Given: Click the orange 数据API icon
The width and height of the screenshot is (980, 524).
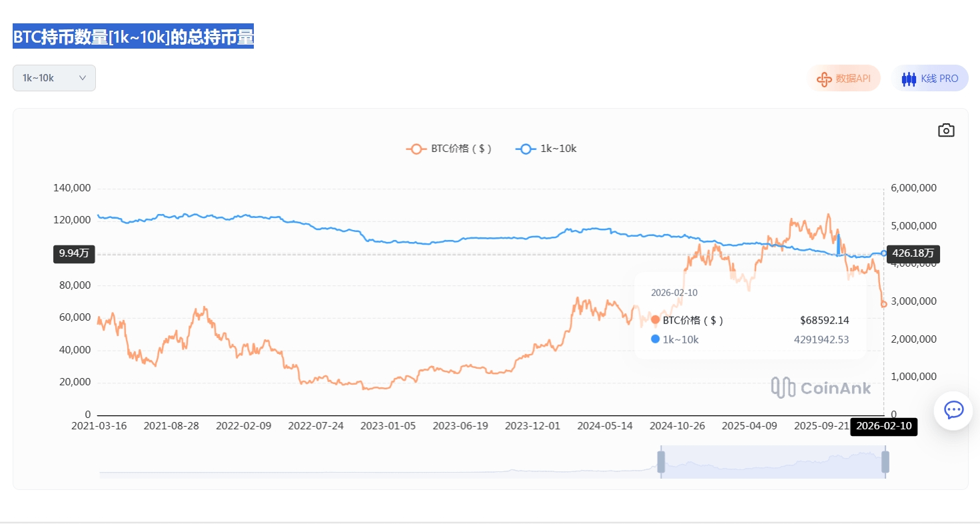Looking at the screenshot, I should (824, 79).
